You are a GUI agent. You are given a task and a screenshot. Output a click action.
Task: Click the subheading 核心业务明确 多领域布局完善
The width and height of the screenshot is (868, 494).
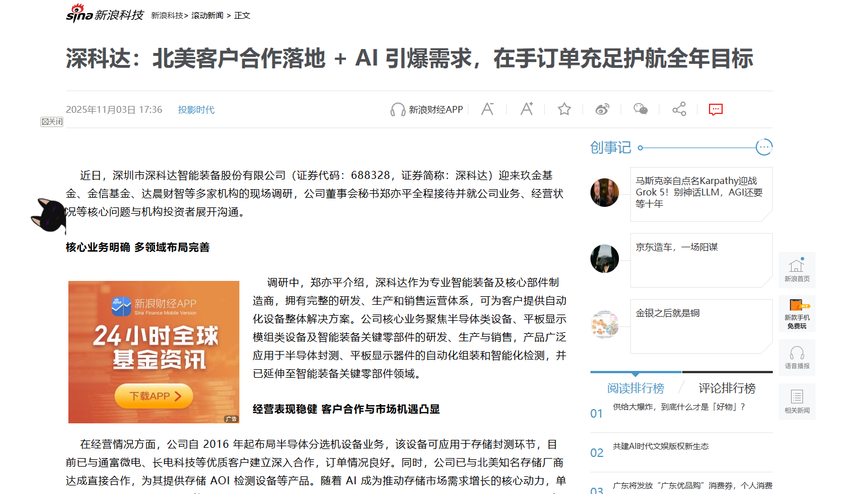point(138,247)
